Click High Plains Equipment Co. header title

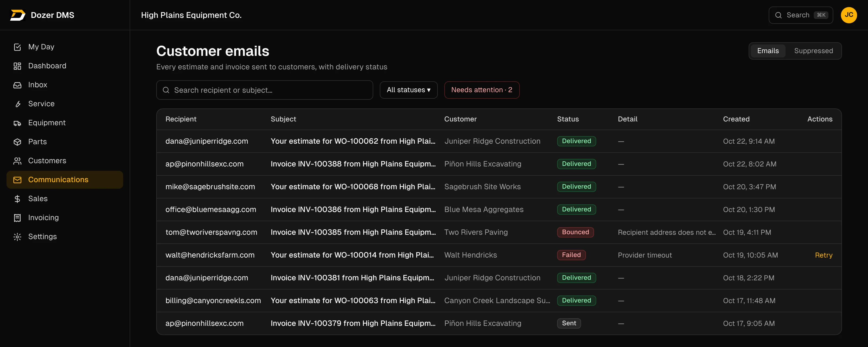click(191, 15)
